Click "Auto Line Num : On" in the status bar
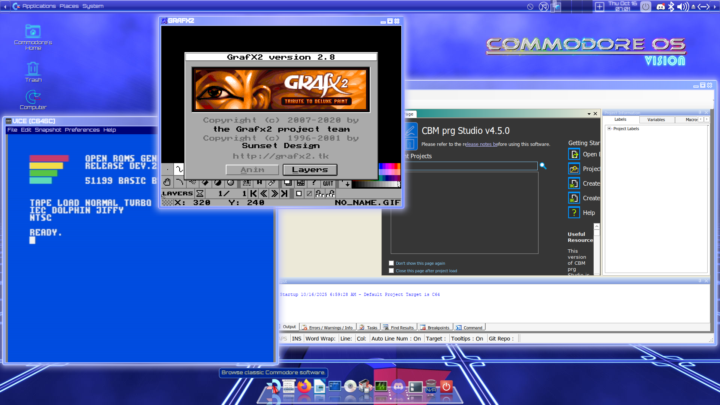 (x=396, y=338)
